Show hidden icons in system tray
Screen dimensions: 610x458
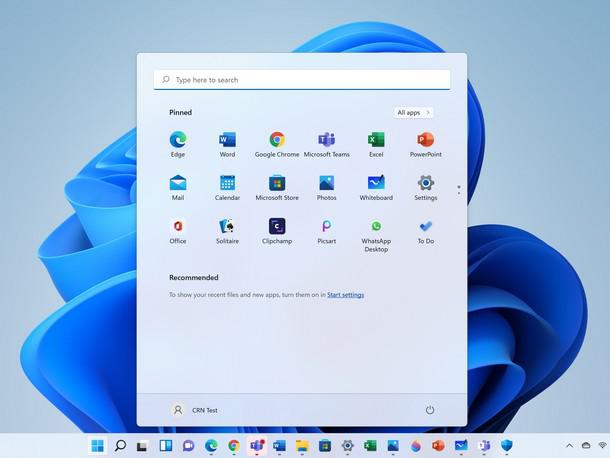click(570, 445)
